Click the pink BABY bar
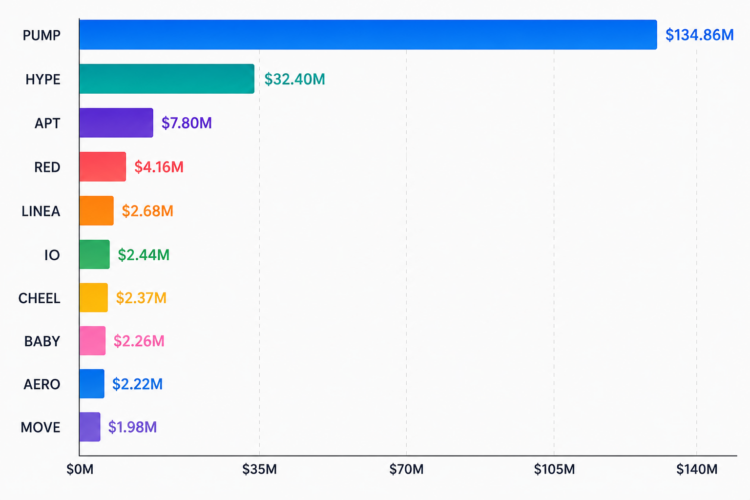The width and height of the screenshot is (750, 500). pos(92,341)
